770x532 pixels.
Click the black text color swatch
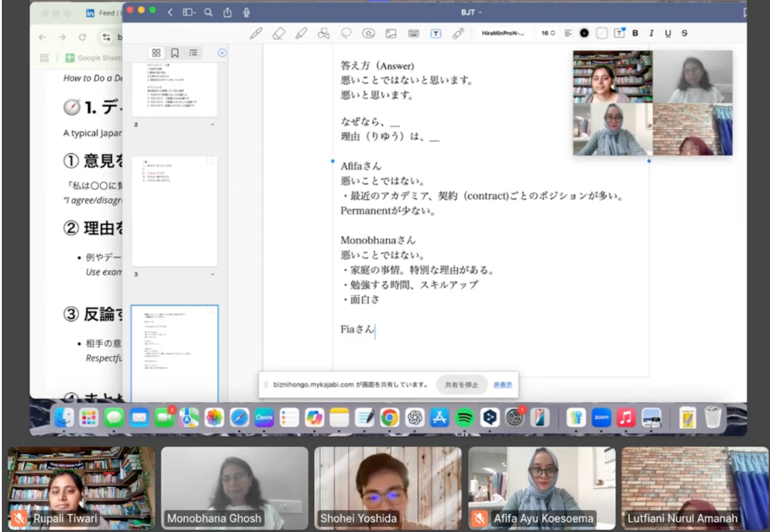pos(584,34)
